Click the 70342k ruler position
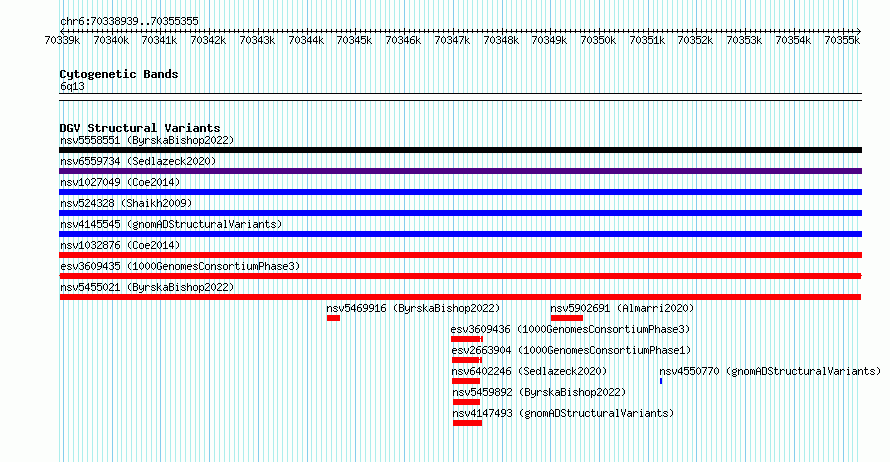 208,40
